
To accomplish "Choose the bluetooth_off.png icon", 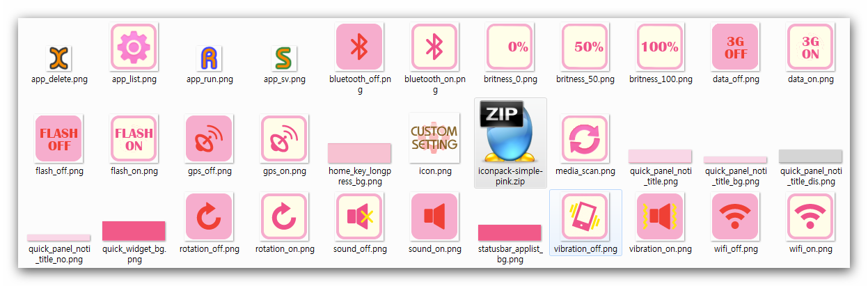I will click(359, 47).
